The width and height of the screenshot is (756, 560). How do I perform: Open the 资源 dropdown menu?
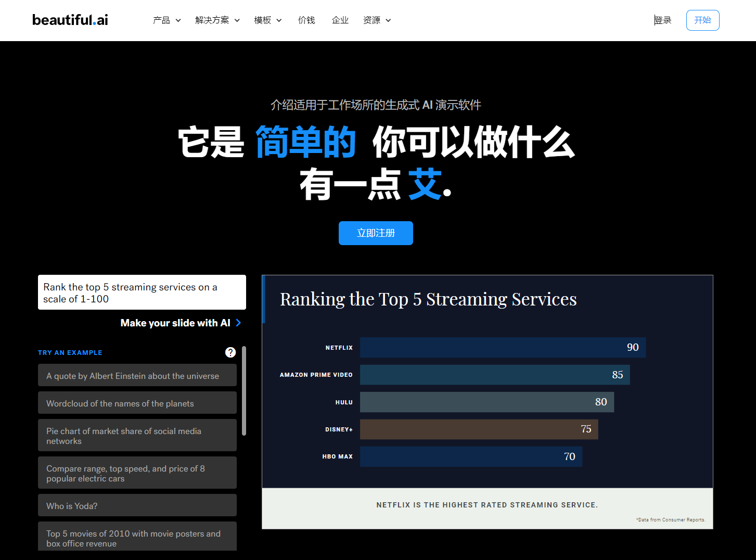click(x=377, y=20)
